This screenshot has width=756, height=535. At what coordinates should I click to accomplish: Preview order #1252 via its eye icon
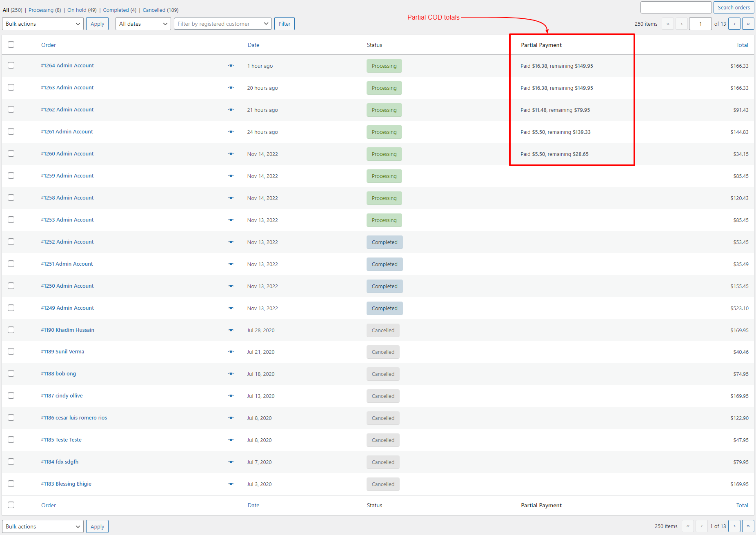point(231,242)
